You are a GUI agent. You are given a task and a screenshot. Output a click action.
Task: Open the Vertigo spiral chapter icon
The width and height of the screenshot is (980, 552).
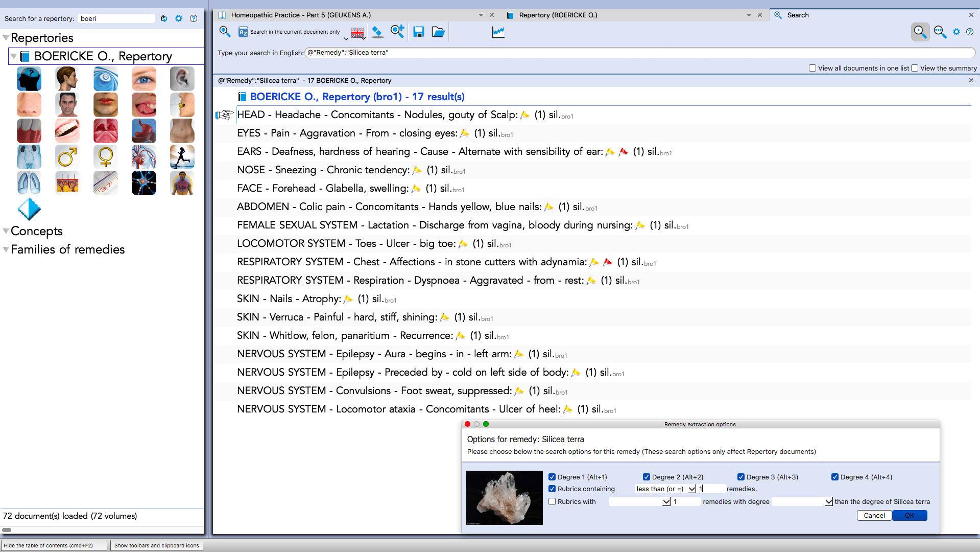click(106, 79)
